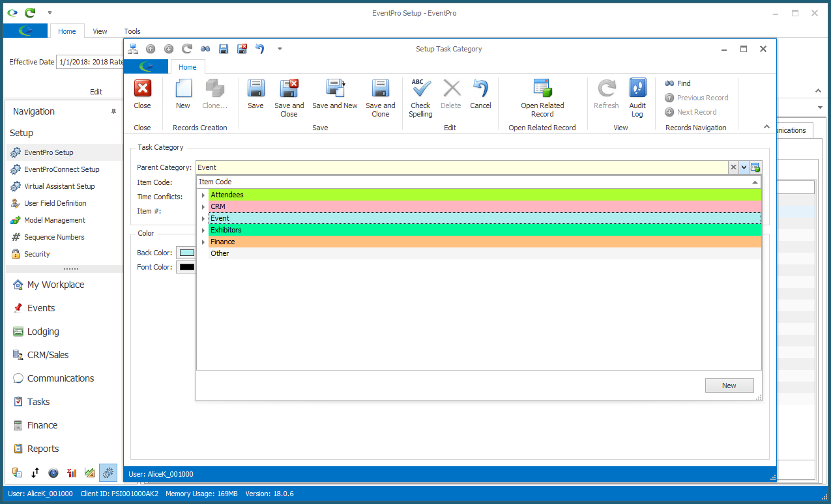The height and width of the screenshot is (504, 831).
Task: Click the Effective Date field in main window
Action: coord(89,62)
